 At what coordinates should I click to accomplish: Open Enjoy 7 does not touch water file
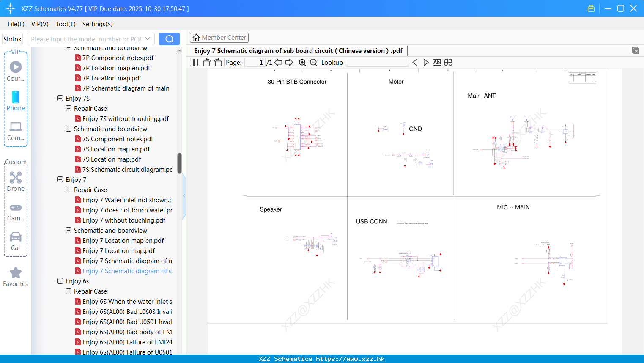tap(127, 210)
